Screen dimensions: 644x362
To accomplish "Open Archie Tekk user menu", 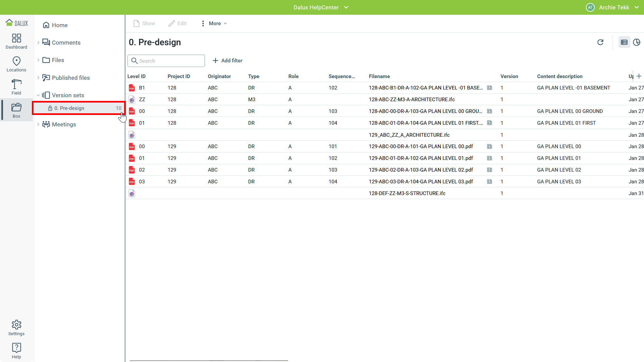I will (613, 7).
